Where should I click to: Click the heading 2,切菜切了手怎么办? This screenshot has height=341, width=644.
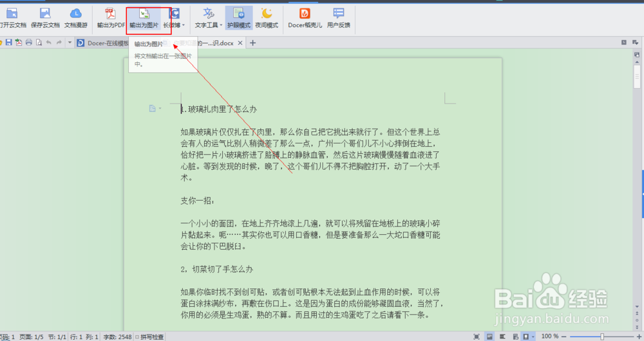click(x=217, y=269)
